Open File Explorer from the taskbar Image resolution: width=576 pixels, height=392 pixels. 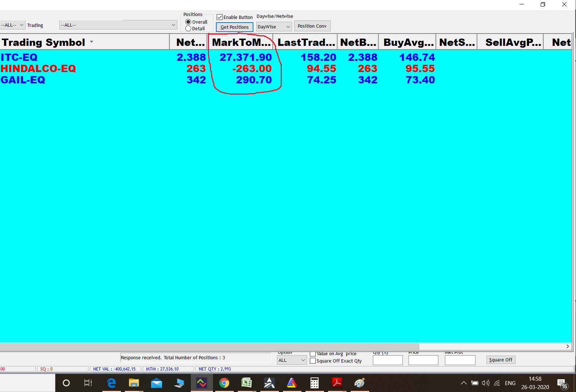tap(134, 383)
